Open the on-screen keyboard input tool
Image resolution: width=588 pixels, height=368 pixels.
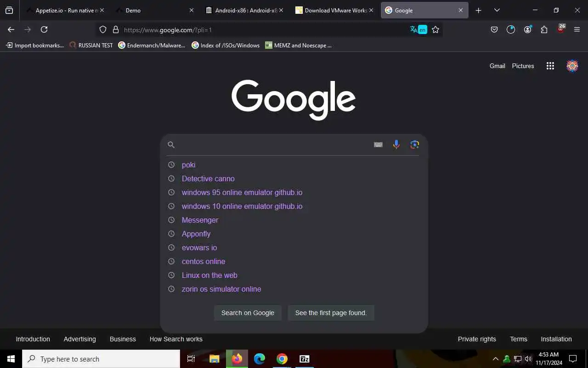pos(378,144)
